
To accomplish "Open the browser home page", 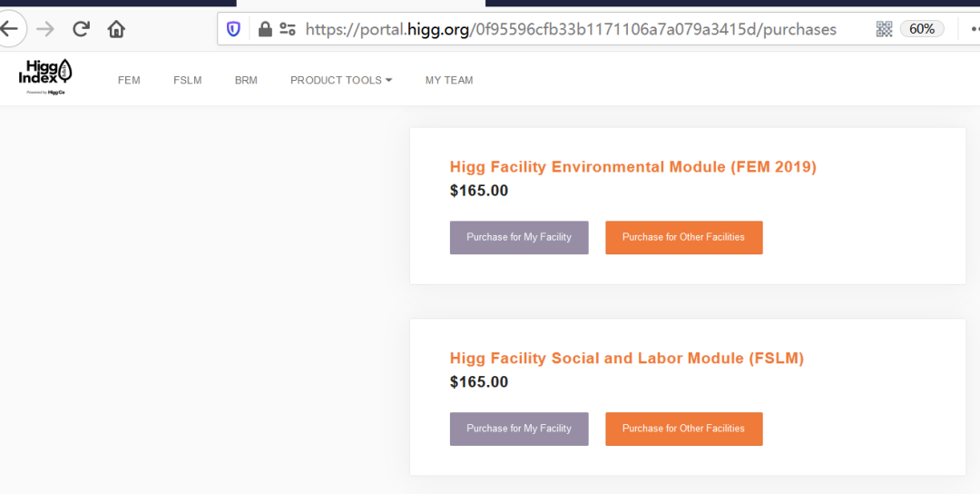I will (116, 29).
